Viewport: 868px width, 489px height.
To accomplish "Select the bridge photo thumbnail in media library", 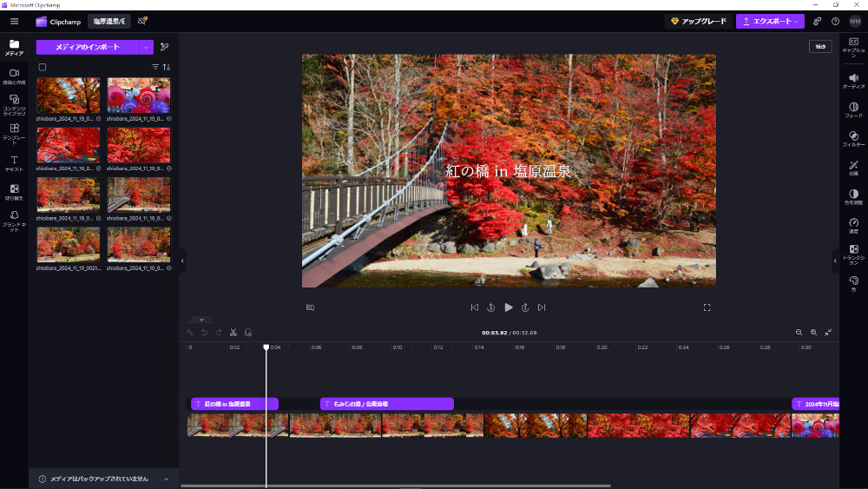I will (139, 195).
